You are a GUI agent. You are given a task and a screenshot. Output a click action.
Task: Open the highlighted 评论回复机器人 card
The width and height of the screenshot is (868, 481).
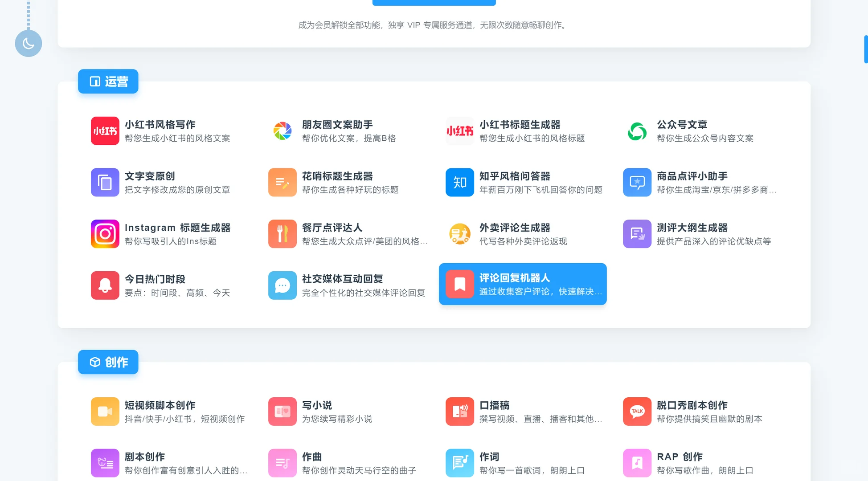tap(522, 284)
